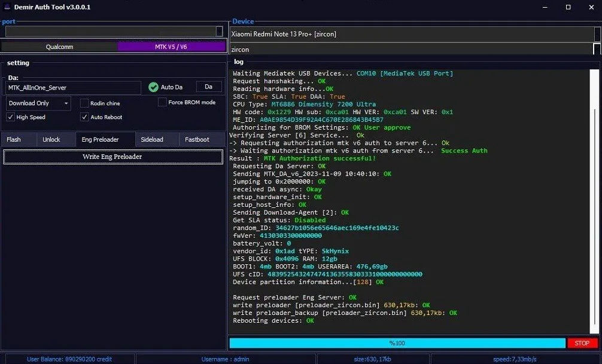Select the MTK V5 / V6 tab
The width and height of the screenshot is (602, 364).
pos(171,47)
